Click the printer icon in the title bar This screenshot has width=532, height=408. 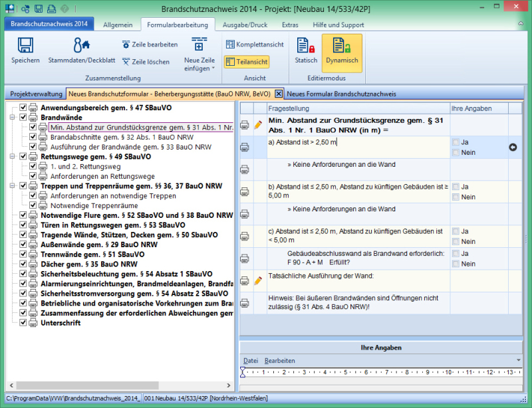click(x=52, y=9)
